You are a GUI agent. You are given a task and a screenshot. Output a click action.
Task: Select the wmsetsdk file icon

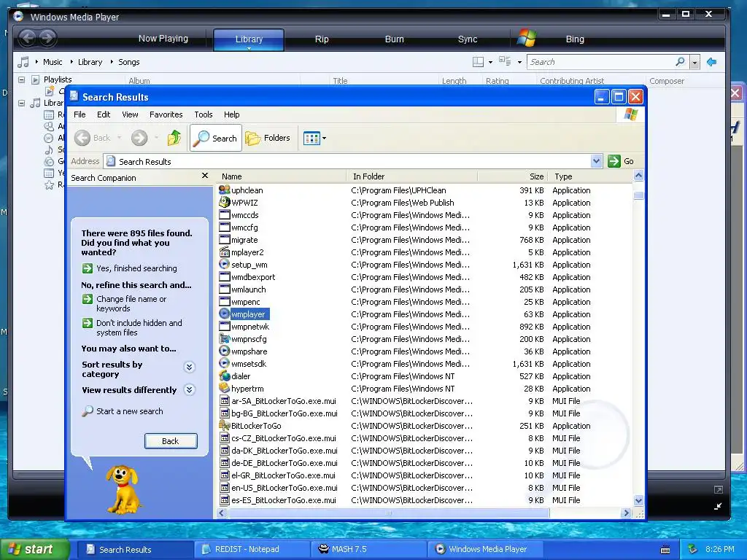tap(225, 363)
